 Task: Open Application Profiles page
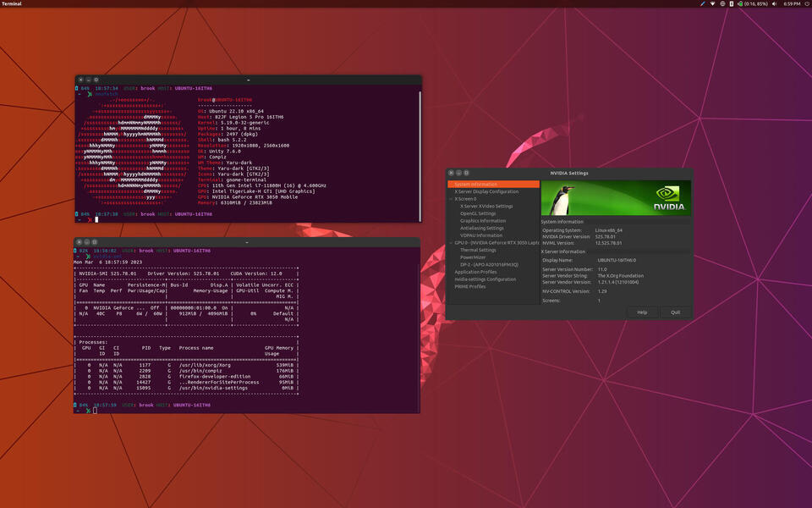click(x=475, y=272)
